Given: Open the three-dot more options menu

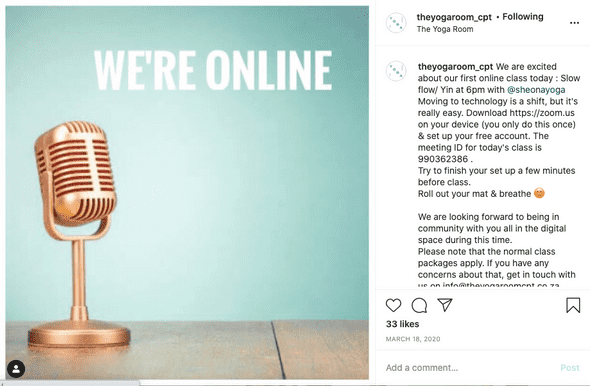Looking at the screenshot, I should (574, 23).
